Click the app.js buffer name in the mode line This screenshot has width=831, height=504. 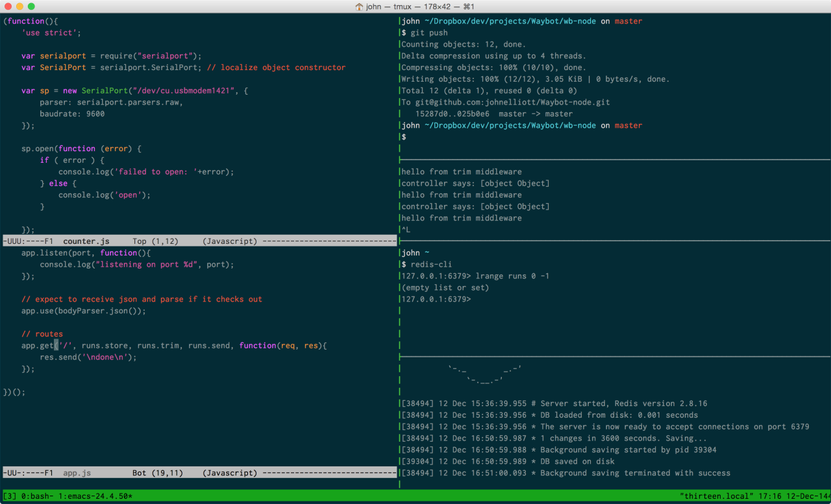77,473
